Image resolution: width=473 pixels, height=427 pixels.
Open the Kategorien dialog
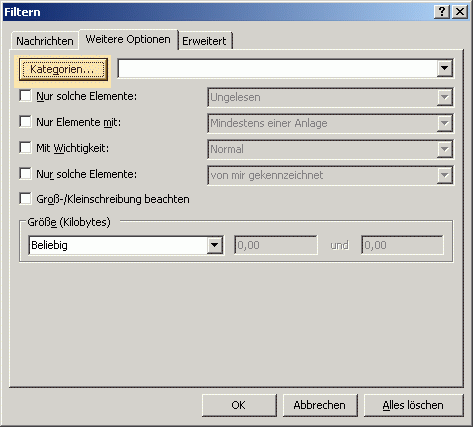pos(63,69)
